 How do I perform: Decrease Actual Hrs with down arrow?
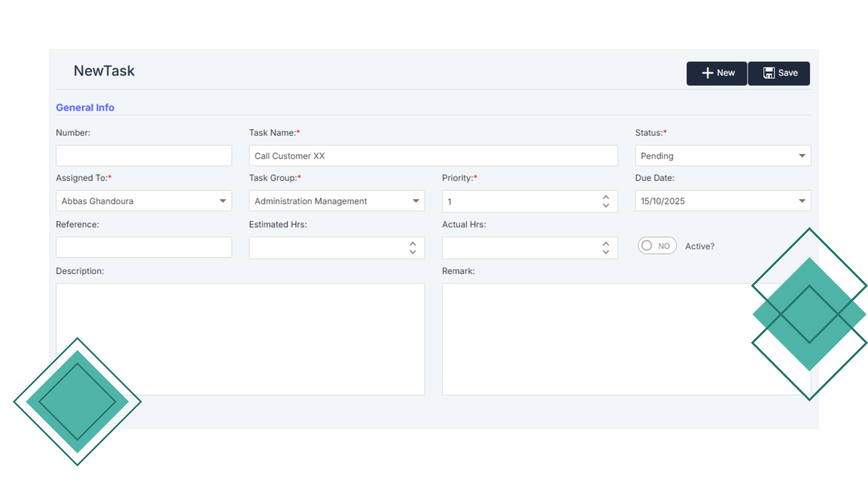click(606, 252)
